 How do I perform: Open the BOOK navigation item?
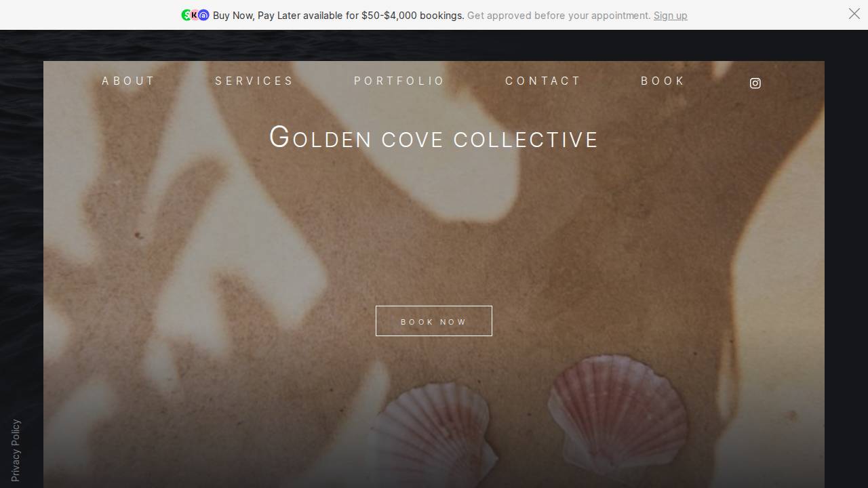[663, 81]
